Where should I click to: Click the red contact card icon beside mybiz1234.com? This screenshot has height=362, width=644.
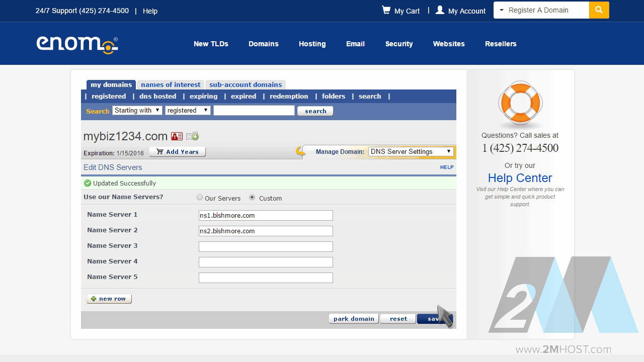177,136
